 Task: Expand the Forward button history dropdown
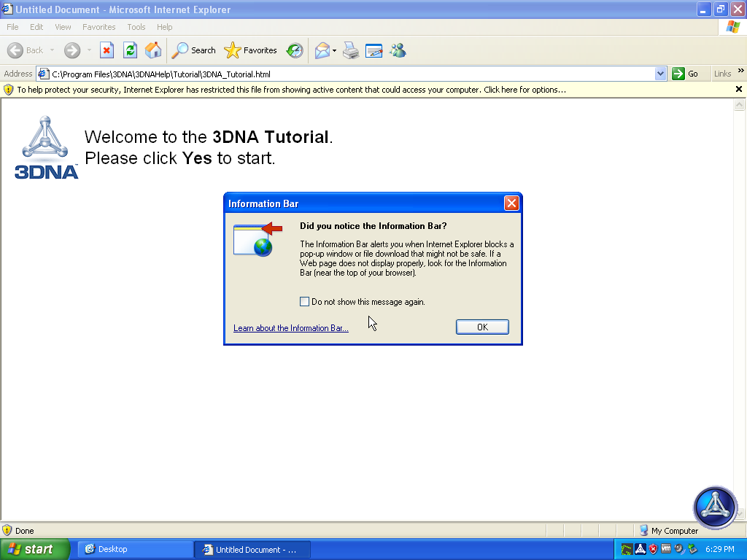tap(89, 50)
